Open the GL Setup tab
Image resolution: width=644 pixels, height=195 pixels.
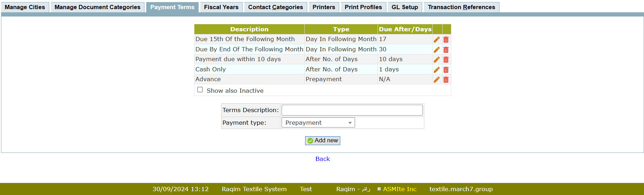coord(405,7)
